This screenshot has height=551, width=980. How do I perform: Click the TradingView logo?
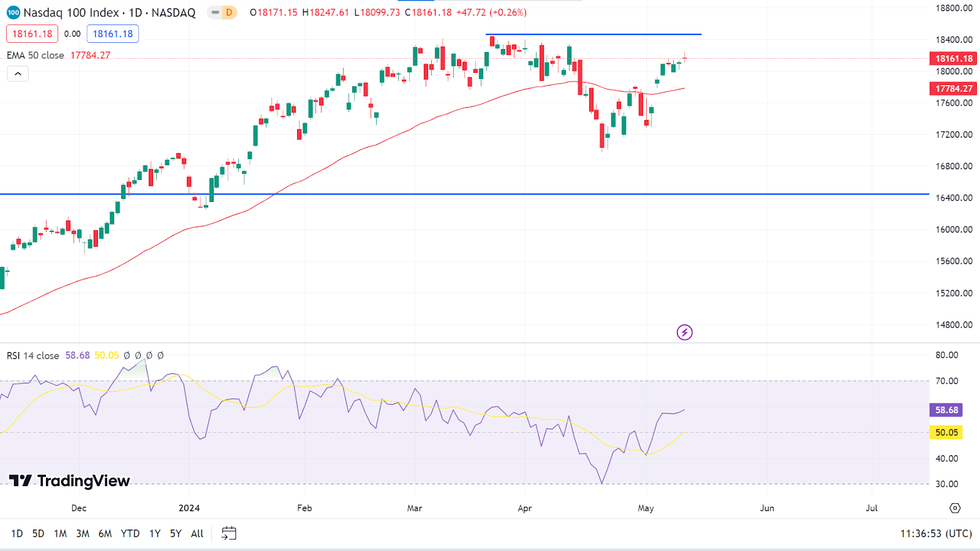point(69,481)
